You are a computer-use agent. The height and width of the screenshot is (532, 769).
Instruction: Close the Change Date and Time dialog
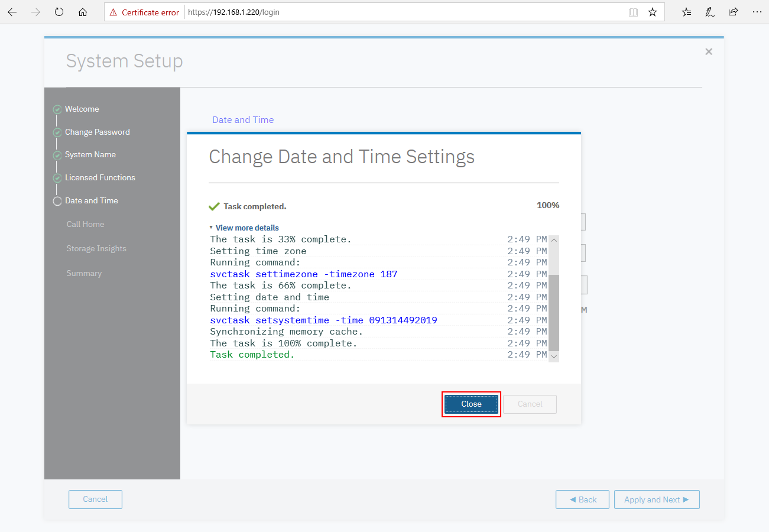click(471, 404)
